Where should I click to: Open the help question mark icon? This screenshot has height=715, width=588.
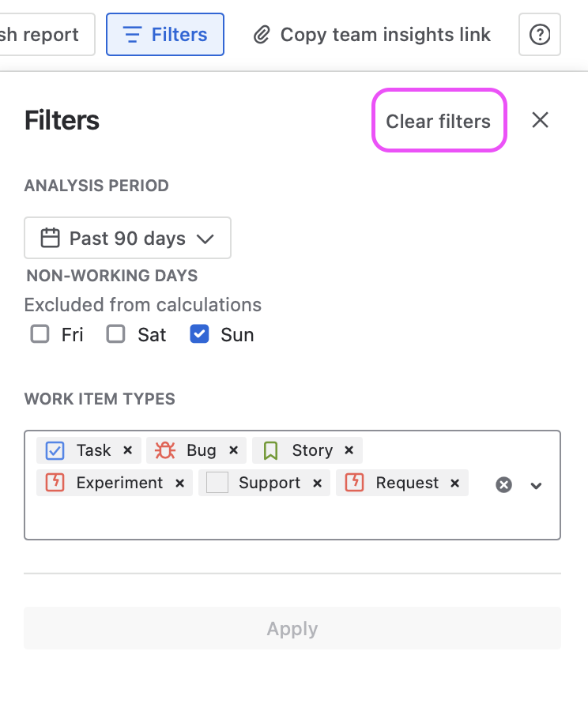pyautogui.click(x=539, y=35)
